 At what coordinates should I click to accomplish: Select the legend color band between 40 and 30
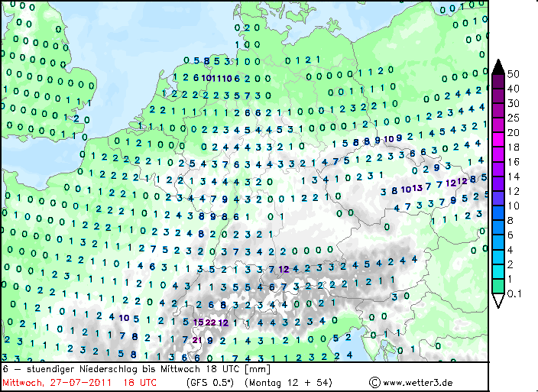pyautogui.click(x=498, y=96)
